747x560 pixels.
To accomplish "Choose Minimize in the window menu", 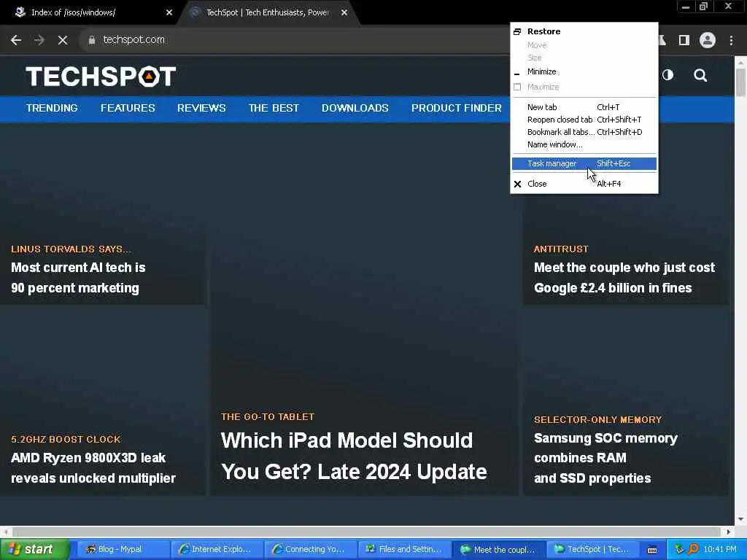I will coord(584,71).
